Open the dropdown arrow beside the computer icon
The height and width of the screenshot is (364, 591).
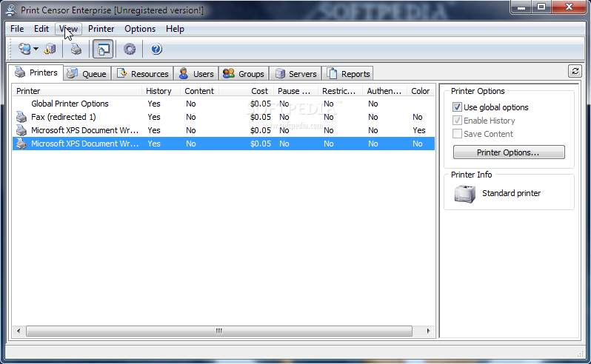click(x=36, y=49)
